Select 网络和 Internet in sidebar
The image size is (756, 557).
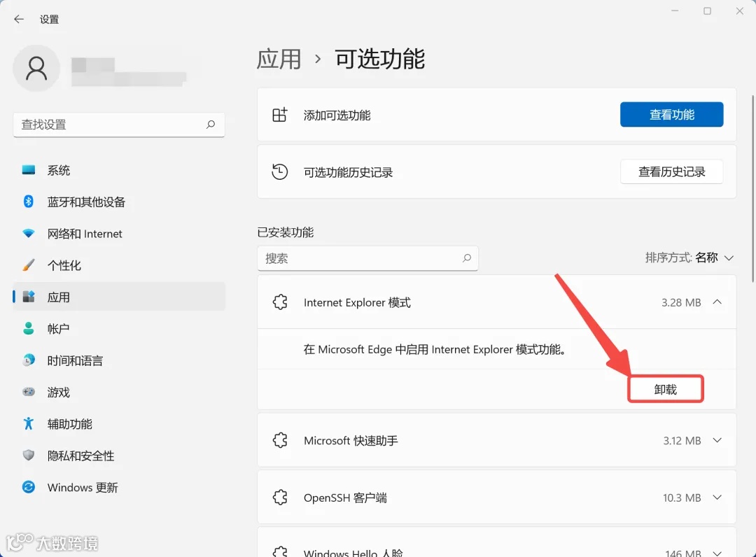point(119,234)
